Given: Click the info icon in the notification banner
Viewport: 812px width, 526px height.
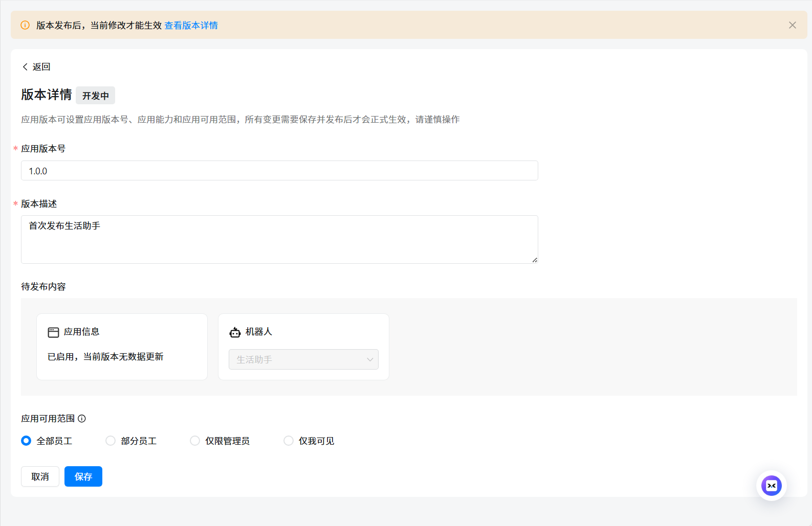Looking at the screenshot, I should coord(25,25).
